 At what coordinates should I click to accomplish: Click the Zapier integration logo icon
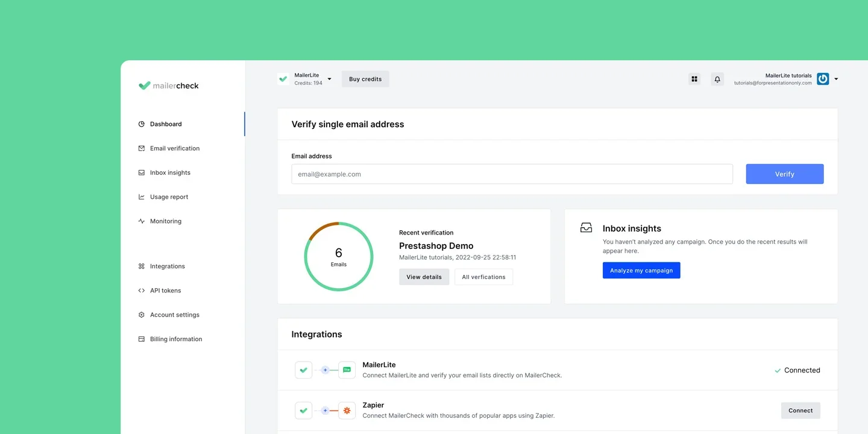pos(347,410)
